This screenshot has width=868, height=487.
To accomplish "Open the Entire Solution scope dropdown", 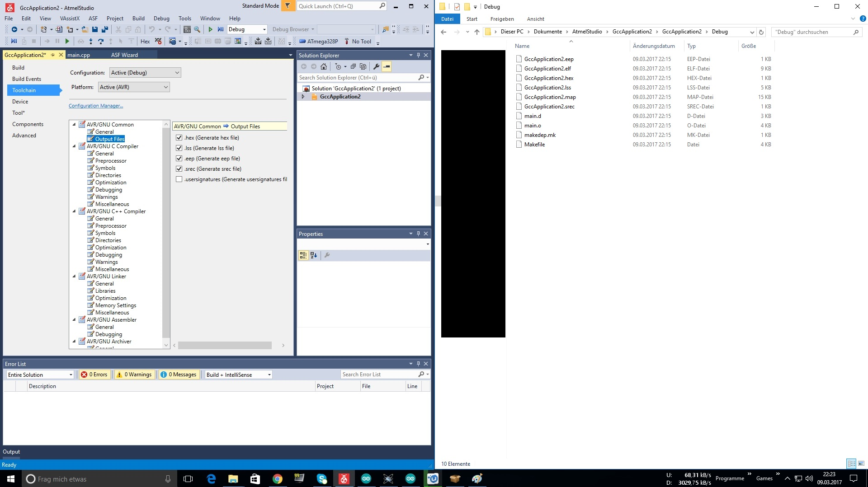I will pos(40,375).
